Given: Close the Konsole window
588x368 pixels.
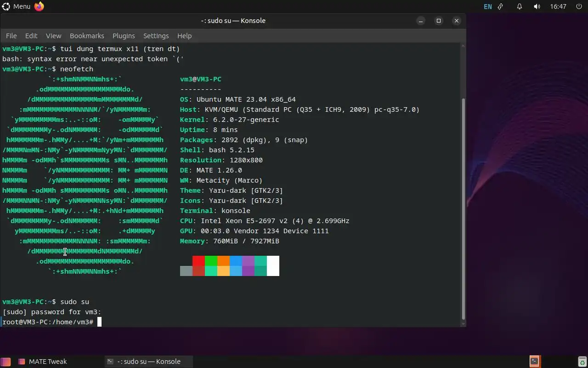Looking at the screenshot, I should tap(456, 21).
